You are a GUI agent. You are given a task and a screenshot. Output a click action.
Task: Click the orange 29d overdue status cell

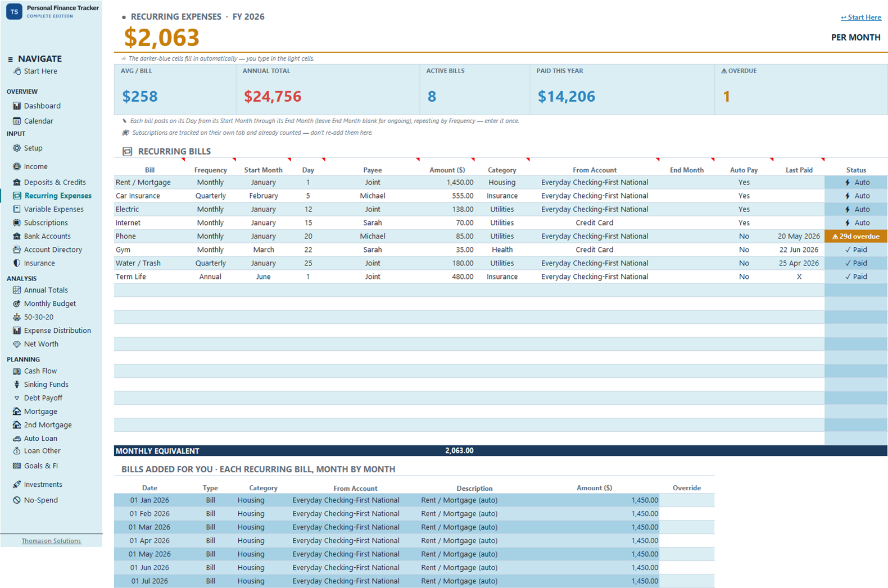tap(856, 236)
